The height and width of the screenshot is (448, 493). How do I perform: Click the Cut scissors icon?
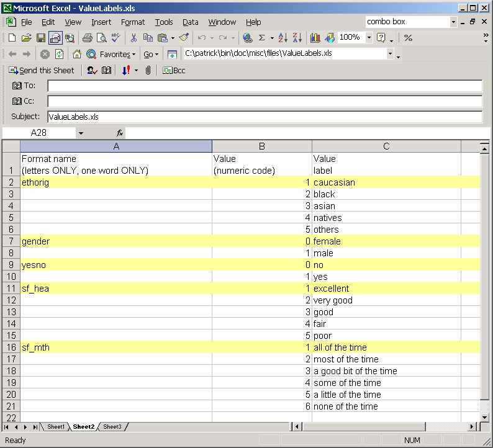pos(133,38)
